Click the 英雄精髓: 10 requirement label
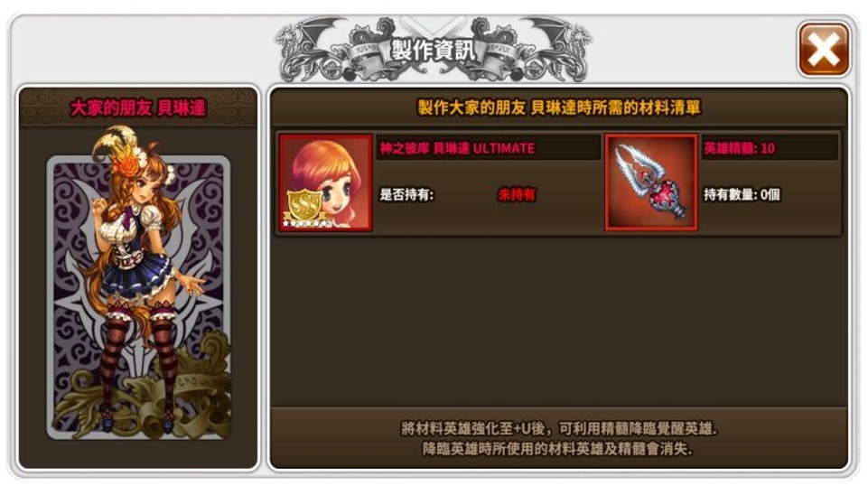This screenshot has width=868, height=486. click(x=740, y=148)
